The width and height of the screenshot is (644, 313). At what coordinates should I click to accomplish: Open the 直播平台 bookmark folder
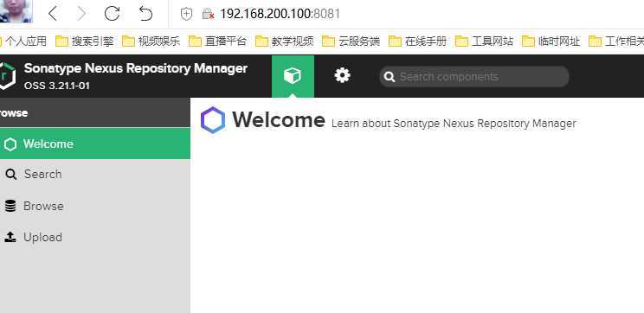coord(217,41)
